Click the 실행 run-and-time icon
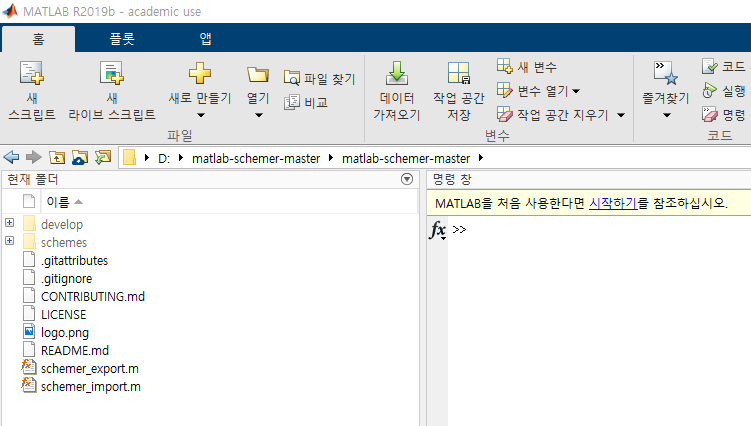751x426 pixels. 710,91
